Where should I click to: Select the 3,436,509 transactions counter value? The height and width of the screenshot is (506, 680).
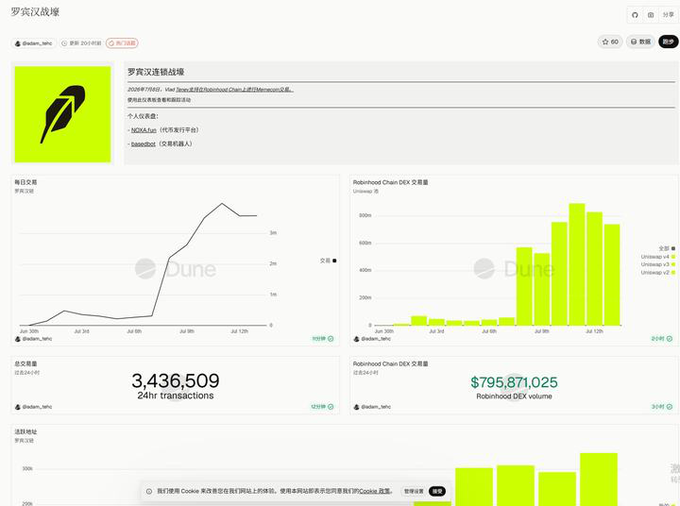[175, 381]
